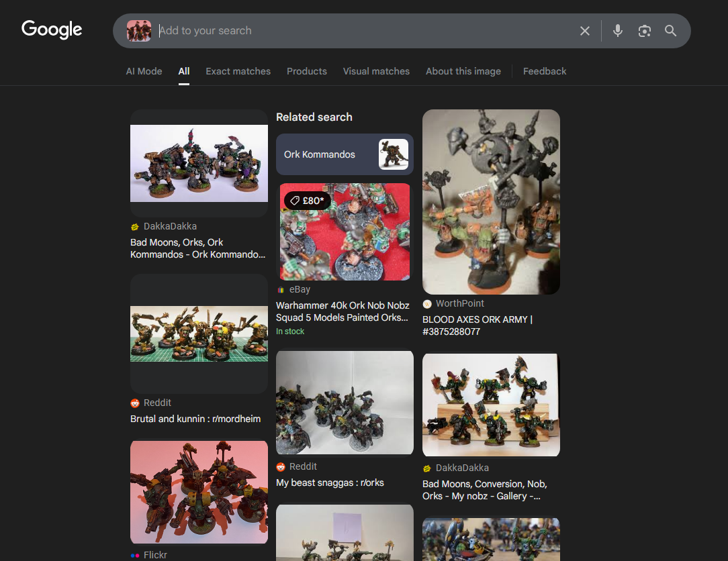Open the DakkaDakka nobz gallery image
The width and height of the screenshot is (728, 561).
point(491,405)
